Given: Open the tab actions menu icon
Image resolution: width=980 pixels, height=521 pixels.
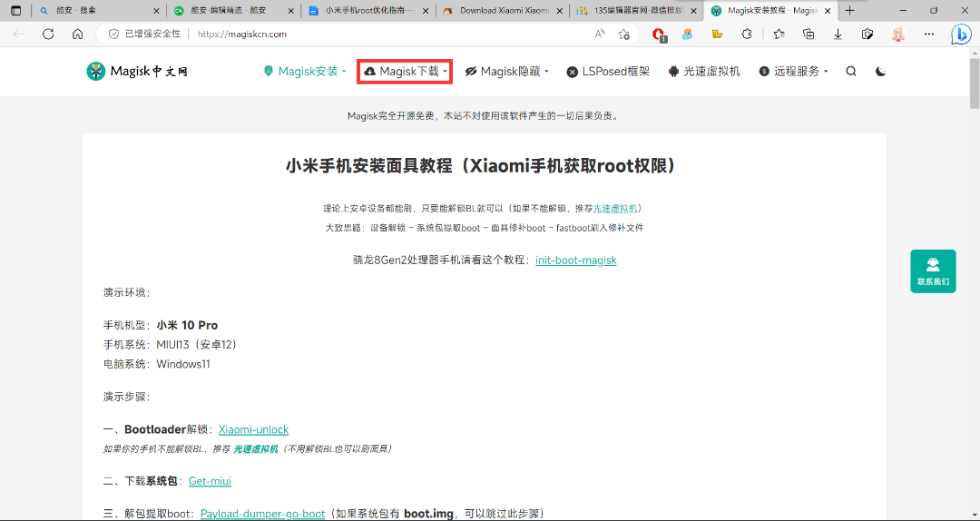Looking at the screenshot, I should pos(15,11).
